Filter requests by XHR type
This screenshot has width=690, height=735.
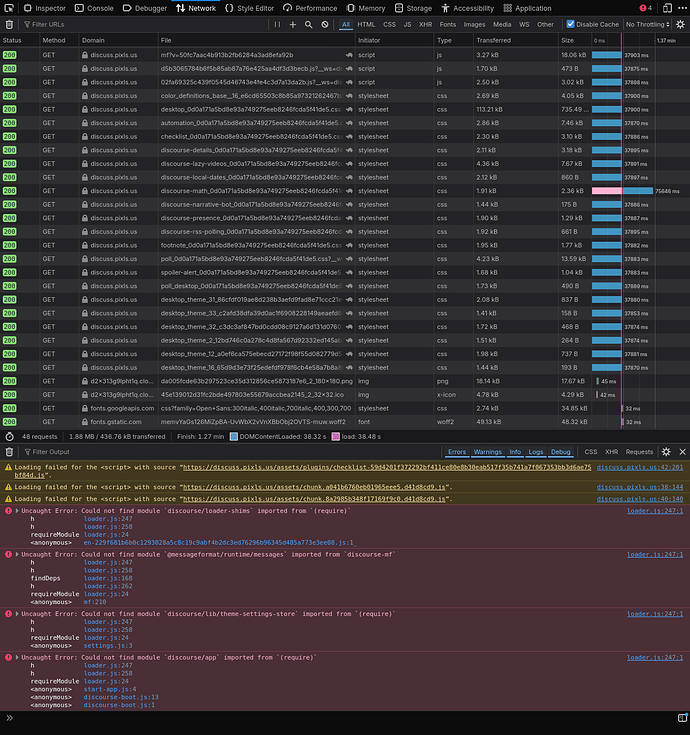pos(424,24)
